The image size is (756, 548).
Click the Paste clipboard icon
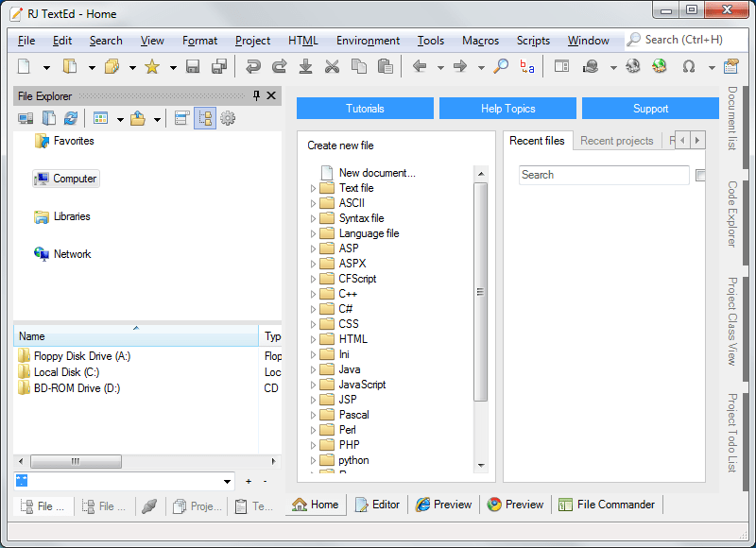[x=386, y=66]
